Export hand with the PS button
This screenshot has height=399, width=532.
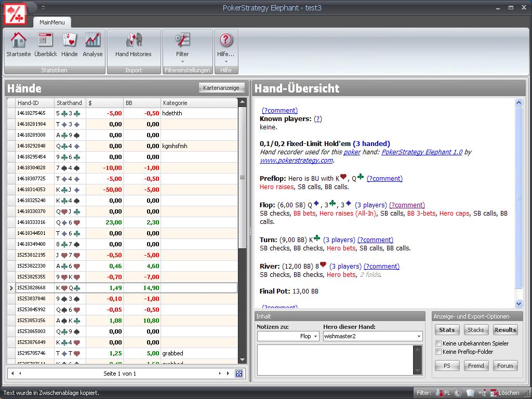(x=447, y=366)
